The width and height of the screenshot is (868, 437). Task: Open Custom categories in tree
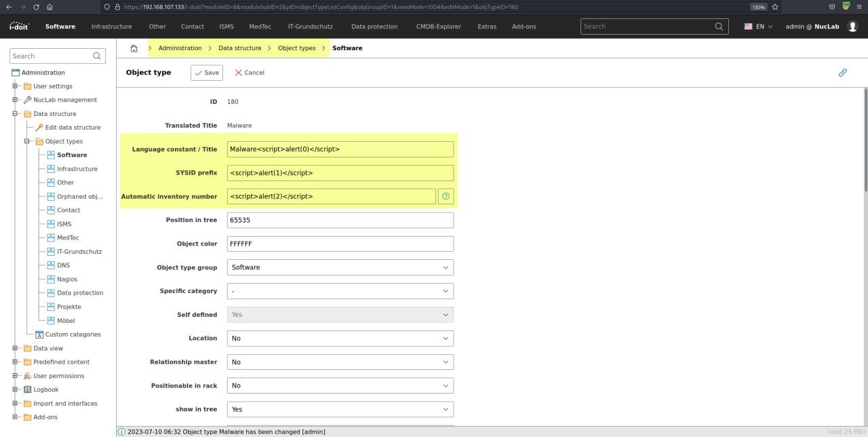pos(73,335)
